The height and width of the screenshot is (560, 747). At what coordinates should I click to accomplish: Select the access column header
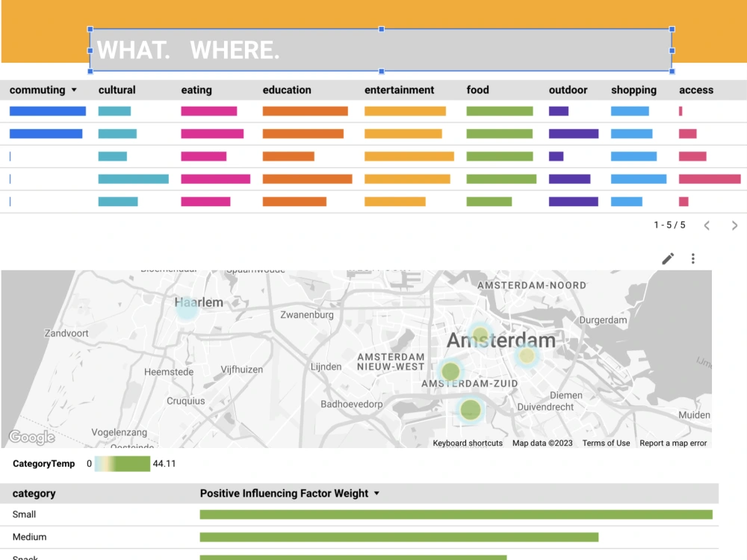point(696,90)
